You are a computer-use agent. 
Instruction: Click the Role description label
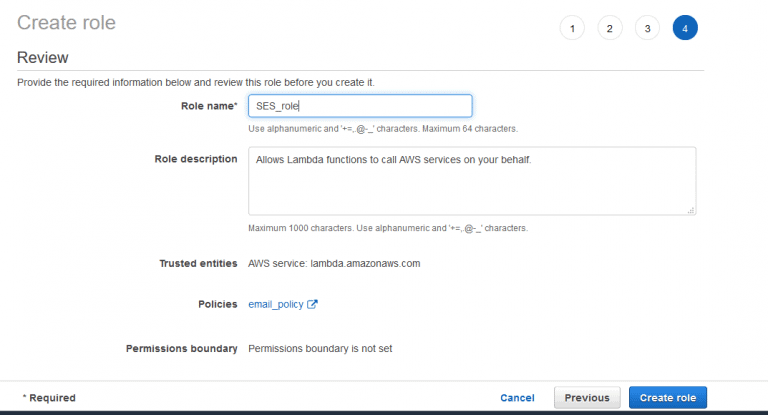(195, 159)
